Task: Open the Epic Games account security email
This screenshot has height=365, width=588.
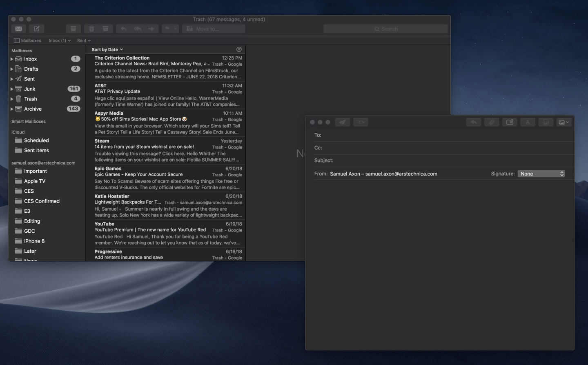Action: point(166,178)
